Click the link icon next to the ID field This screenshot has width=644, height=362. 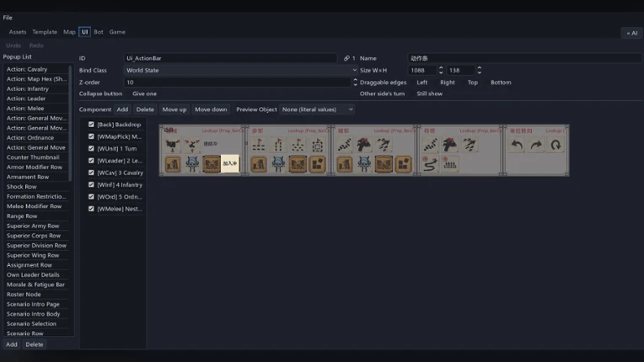point(346,58)
